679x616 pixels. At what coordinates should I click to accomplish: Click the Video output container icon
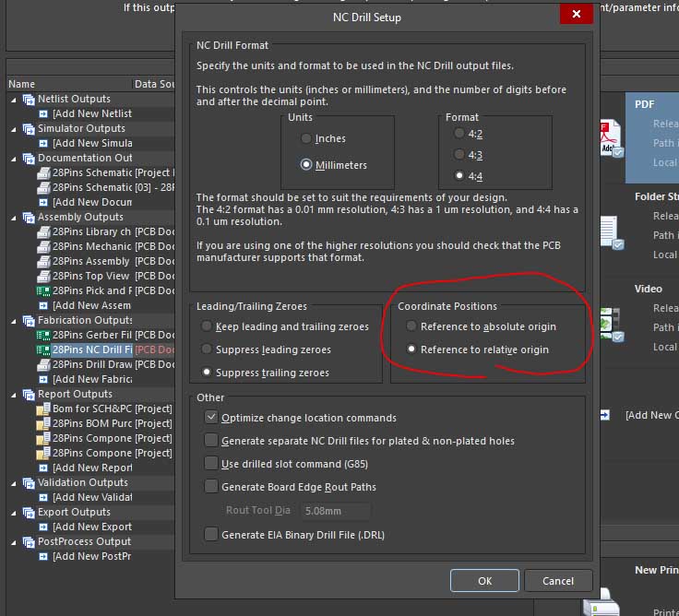(x=610, y=321)
